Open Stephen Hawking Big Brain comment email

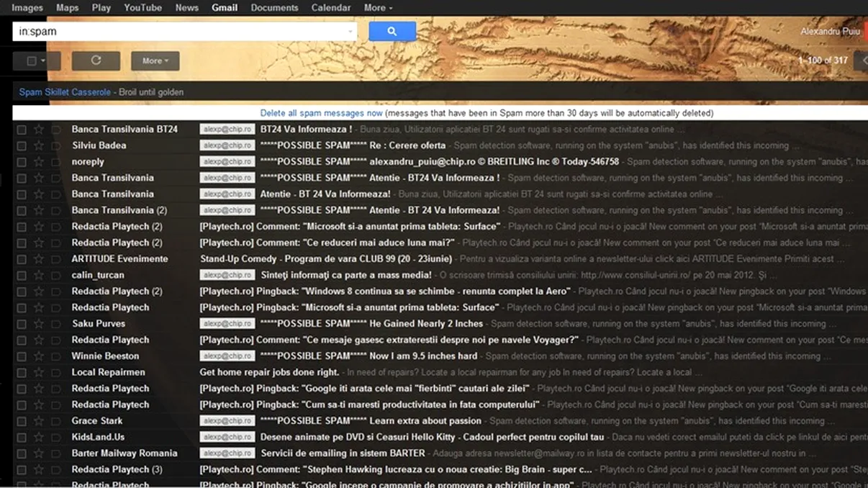[x=396, y=469]
